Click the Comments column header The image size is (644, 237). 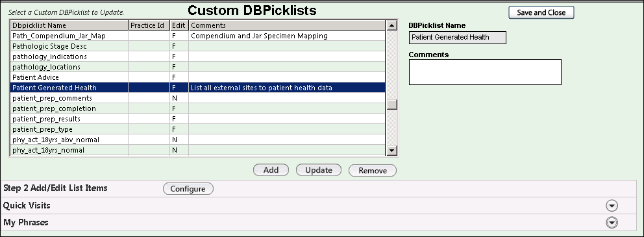point(288,25)
